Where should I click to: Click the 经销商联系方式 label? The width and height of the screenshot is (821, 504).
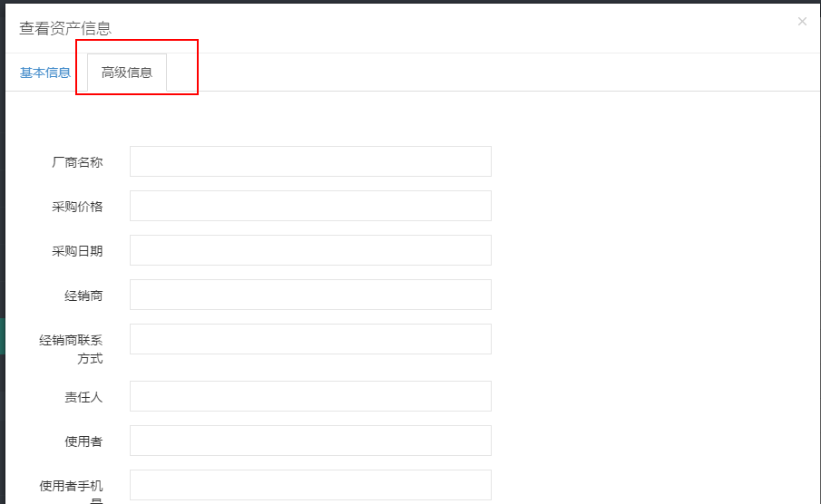(x=71, y=349)
